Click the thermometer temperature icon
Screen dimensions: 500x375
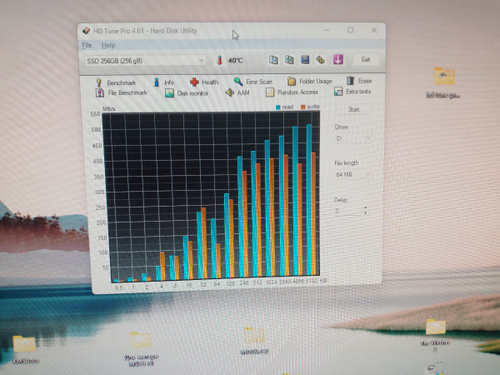(x=219, y=60)
